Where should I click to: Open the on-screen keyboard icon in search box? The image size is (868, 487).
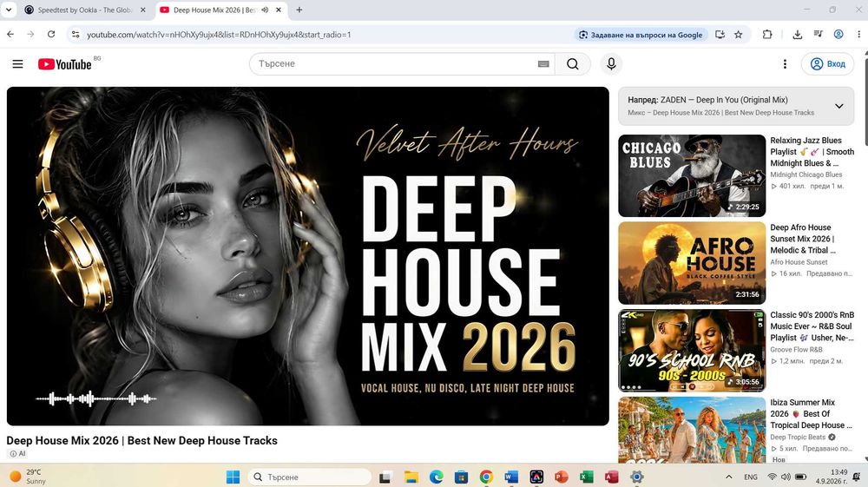tap(543, 64)
